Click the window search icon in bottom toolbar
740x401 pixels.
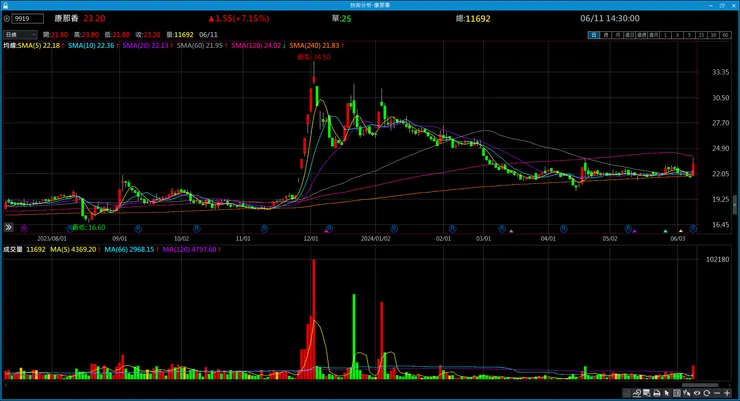[x=647, y=393]
